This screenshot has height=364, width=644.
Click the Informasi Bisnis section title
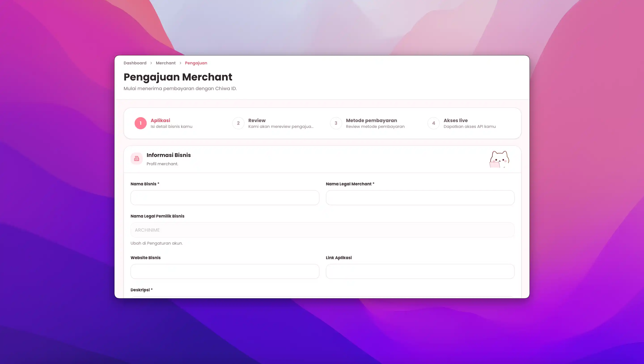[x=169, y=155]
